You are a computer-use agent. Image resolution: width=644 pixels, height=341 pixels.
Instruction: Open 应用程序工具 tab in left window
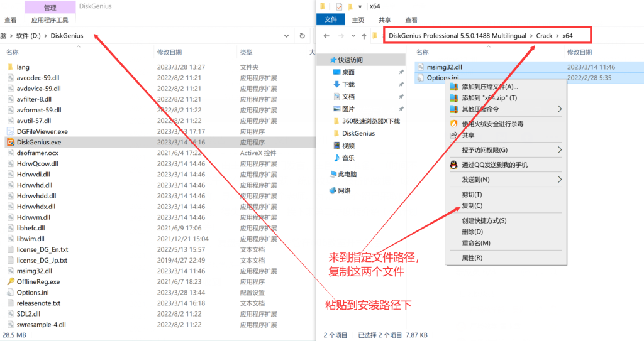(50, 19)
